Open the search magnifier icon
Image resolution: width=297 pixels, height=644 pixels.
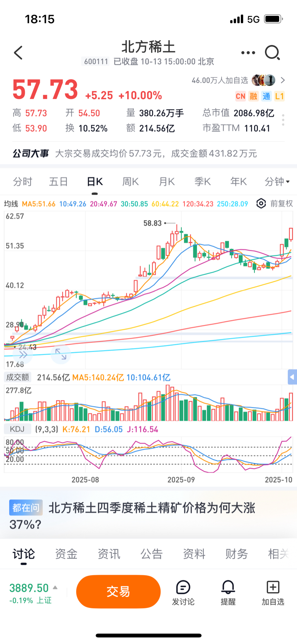(272, 53)
